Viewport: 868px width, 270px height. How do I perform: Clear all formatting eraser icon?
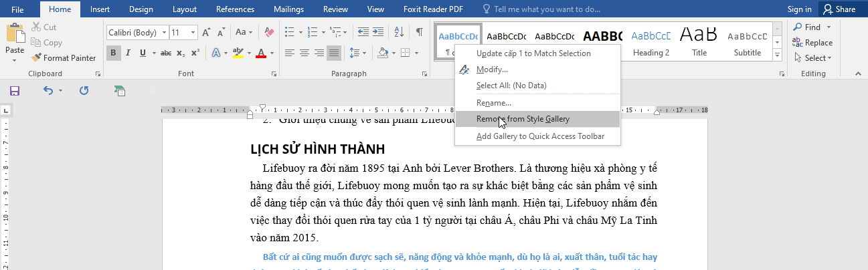click(269, 33)
